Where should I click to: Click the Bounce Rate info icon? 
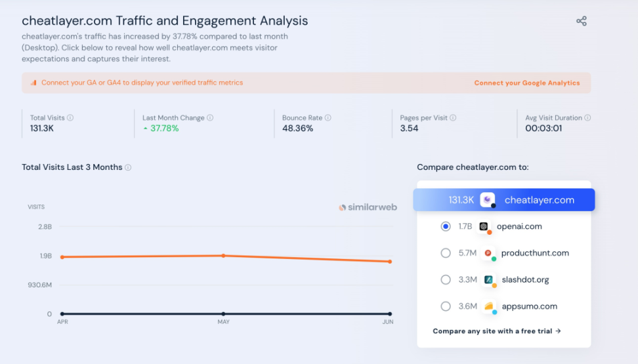tap(328, 118)
